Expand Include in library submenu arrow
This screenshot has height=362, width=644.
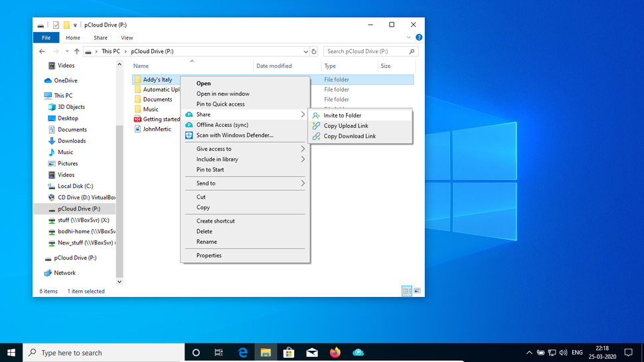click(303, 159)
